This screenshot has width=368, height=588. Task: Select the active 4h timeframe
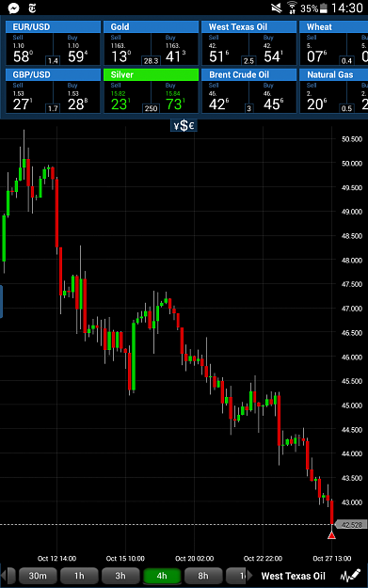[162, 576]
